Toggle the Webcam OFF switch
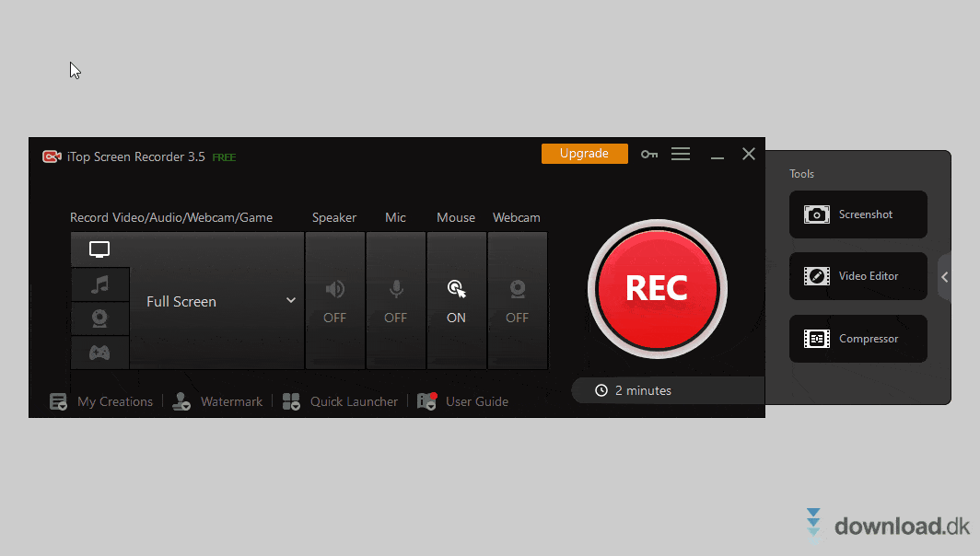This screenshot has height=556, width=980. tap(517, 301)
